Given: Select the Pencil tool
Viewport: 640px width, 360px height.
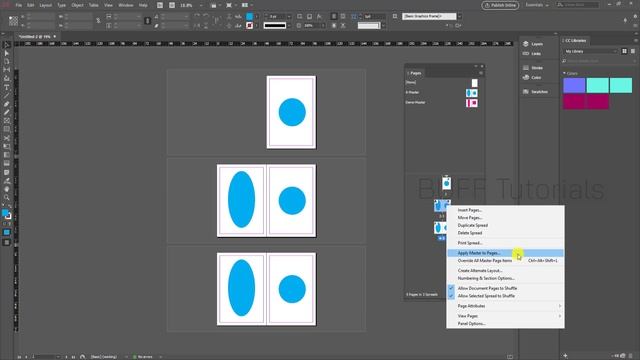Looking at the screenshot, I should pyautogui.click(x=7, y=112).
